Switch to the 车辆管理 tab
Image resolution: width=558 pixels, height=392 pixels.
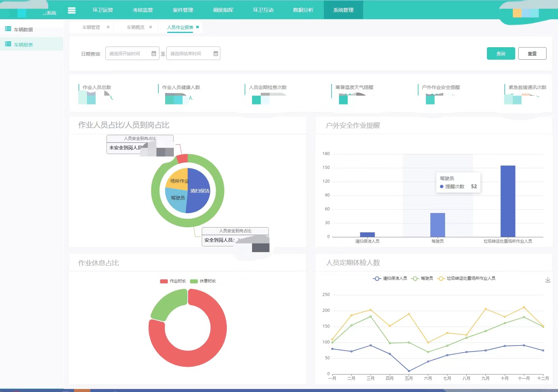tap(91, 27)
